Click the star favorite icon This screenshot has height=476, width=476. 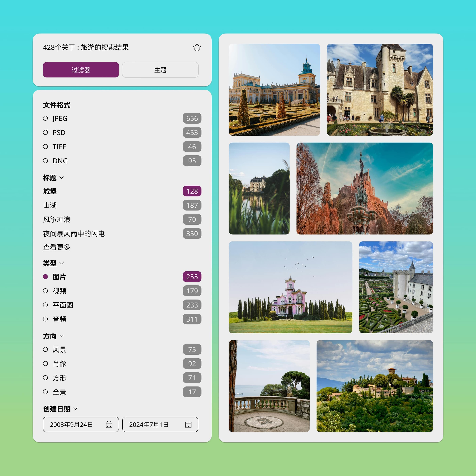point(197,47)
